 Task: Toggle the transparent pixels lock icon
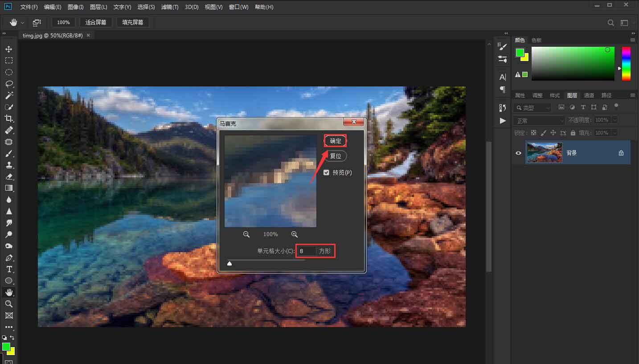533,133
